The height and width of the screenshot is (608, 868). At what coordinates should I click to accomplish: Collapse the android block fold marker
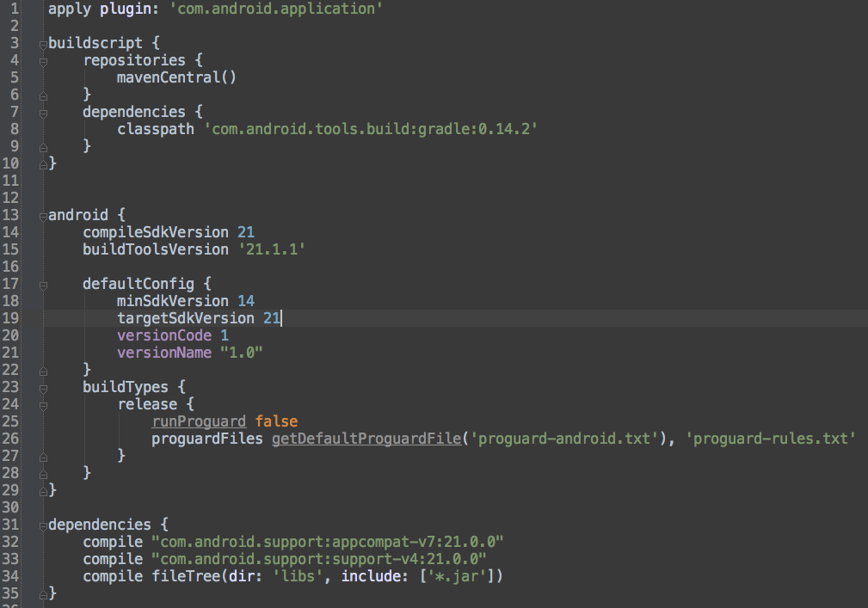pos(43,217)
